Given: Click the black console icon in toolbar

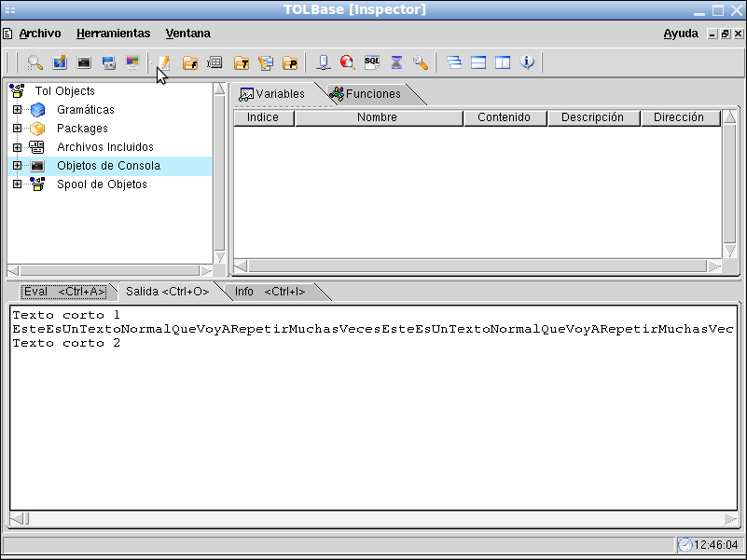Looking at the screenshot, I should click(x=84, y=62).
